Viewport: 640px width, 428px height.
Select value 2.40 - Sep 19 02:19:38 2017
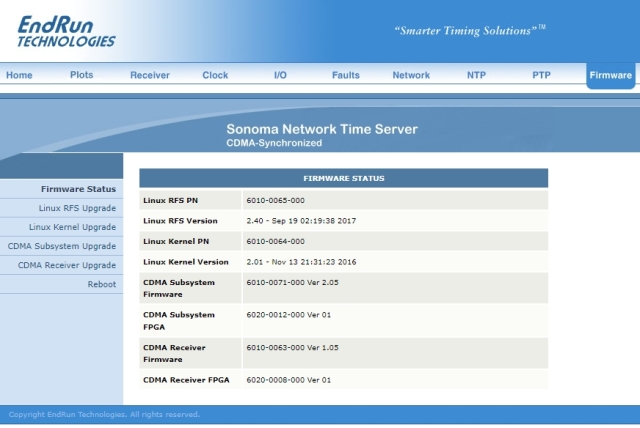click(x=301, y=221)
